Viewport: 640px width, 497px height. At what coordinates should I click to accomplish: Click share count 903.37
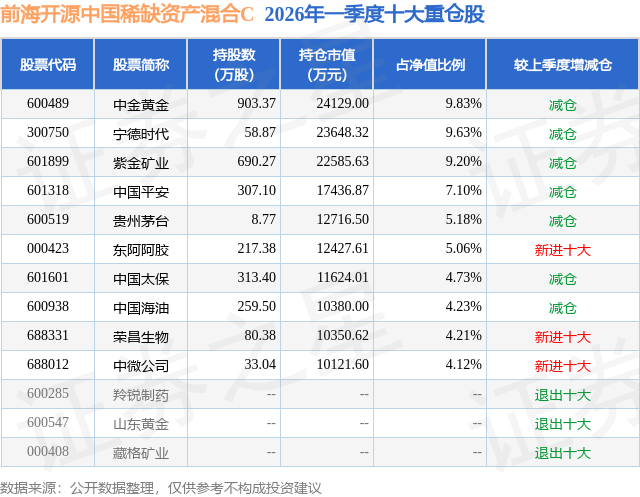(x=256, y=104)
